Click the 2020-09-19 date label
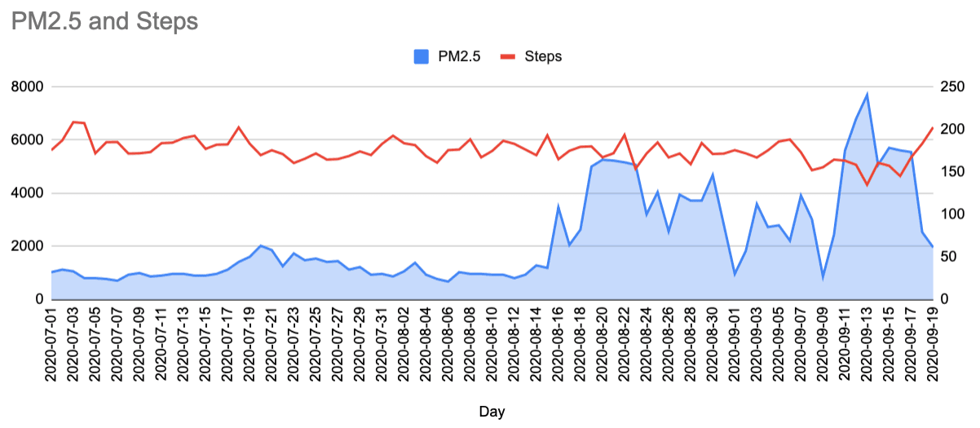The width and height of the screenshot is (980, 428). [x=933, y=346]
